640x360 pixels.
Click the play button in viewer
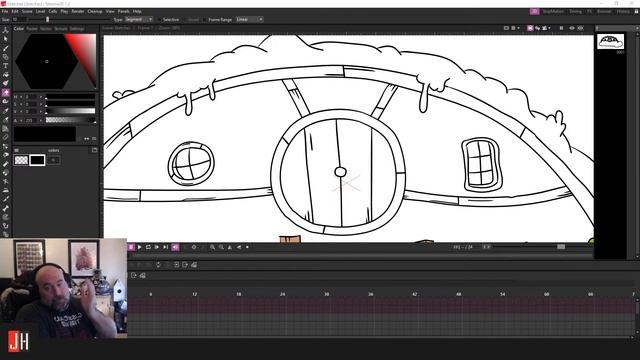click(x=140, y=247)
